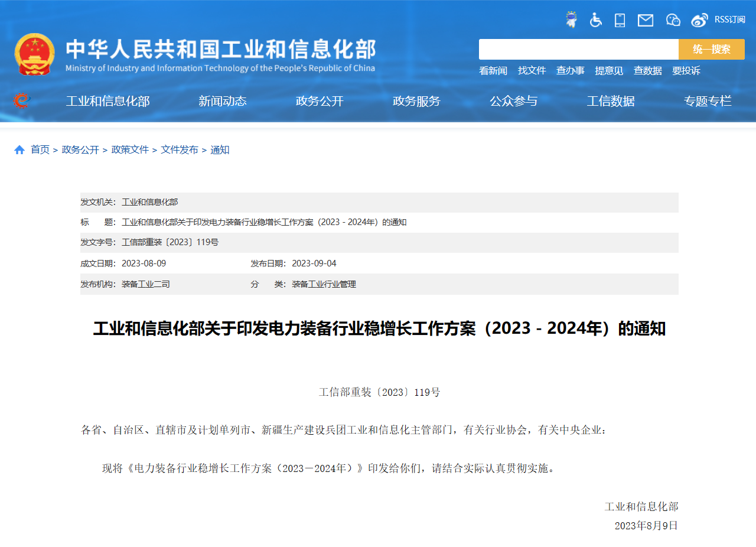
Task: Click 文件发布 in the breadcrumb
Action: pos(180,150)
